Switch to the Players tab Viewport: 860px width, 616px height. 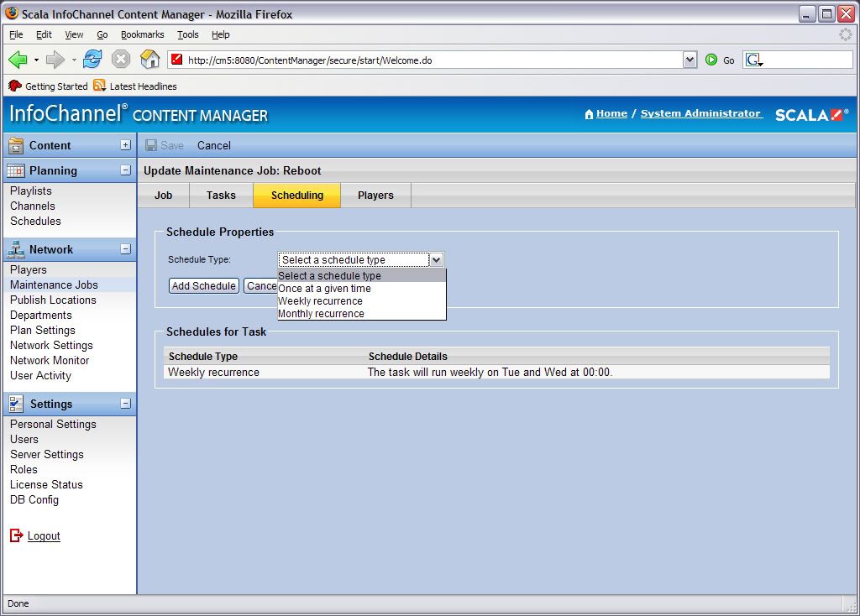[375, 195]
